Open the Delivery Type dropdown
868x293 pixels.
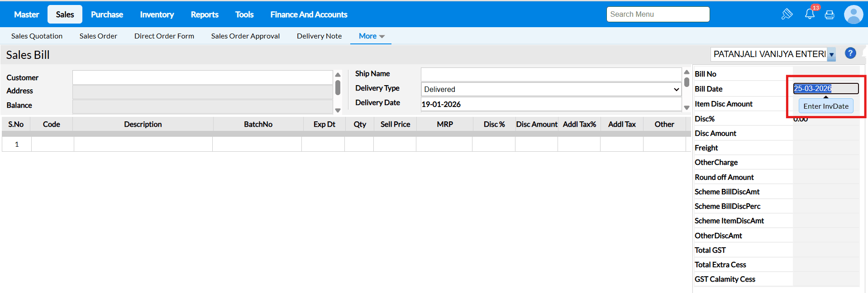(551, 89)
